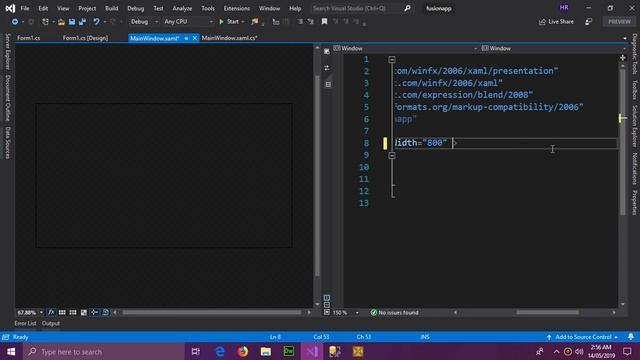
Task: Open the designer zoom 67.88% dropdown
Action: 30,313
